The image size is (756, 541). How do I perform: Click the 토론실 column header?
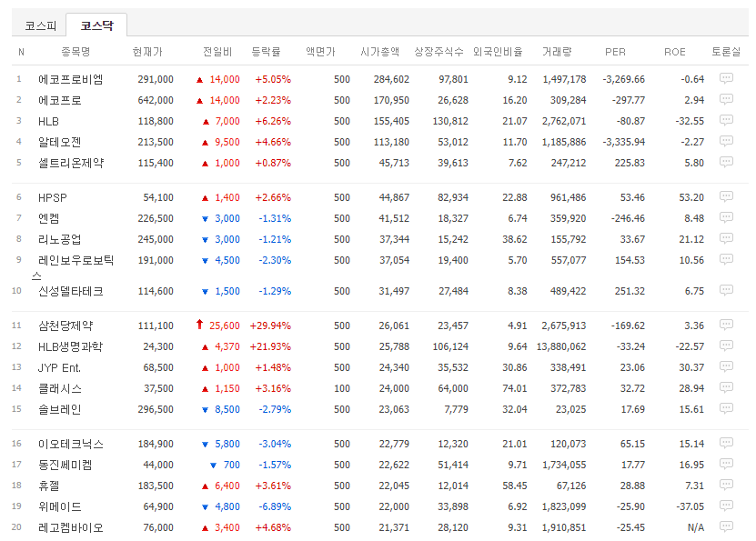[x=726, y=52]
